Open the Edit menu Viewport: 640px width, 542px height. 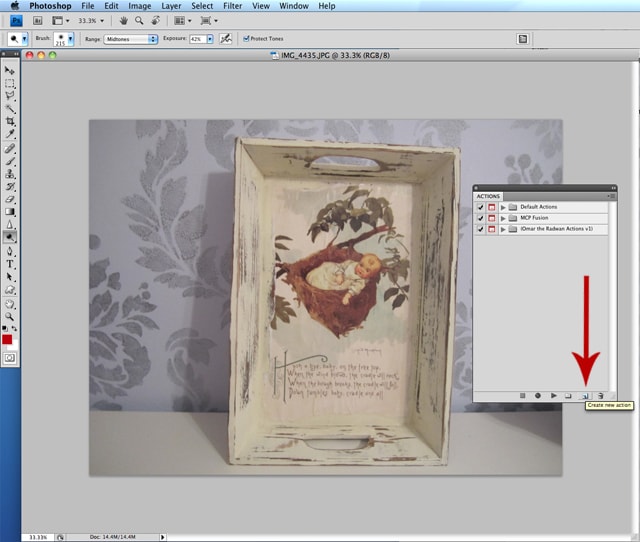click(x=111, y=6)
